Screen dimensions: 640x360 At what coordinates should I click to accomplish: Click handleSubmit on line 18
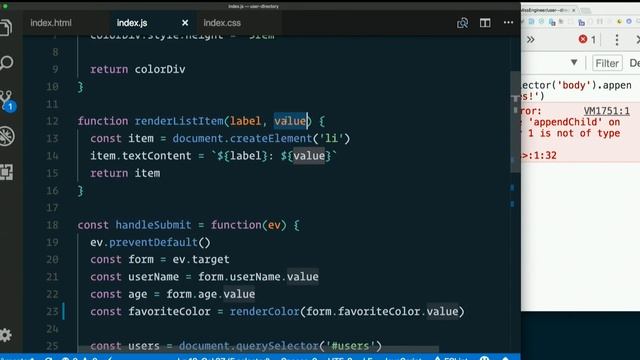tap(153, 225)
